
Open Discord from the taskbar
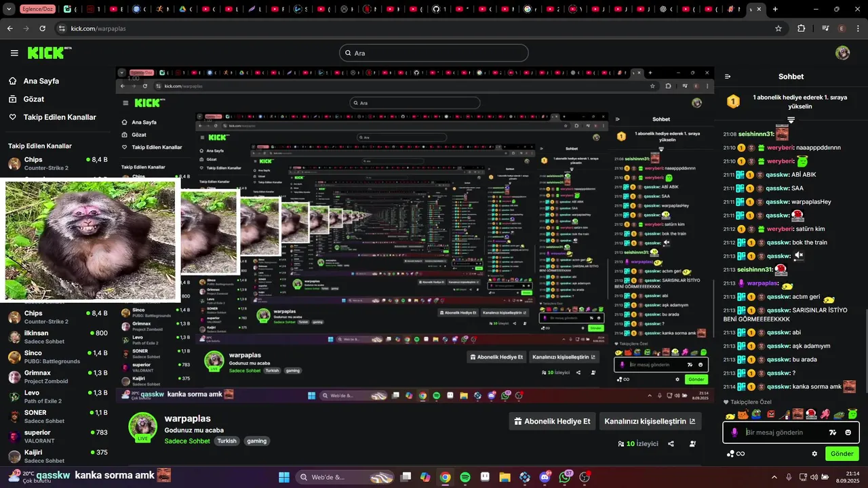[545, 477]
